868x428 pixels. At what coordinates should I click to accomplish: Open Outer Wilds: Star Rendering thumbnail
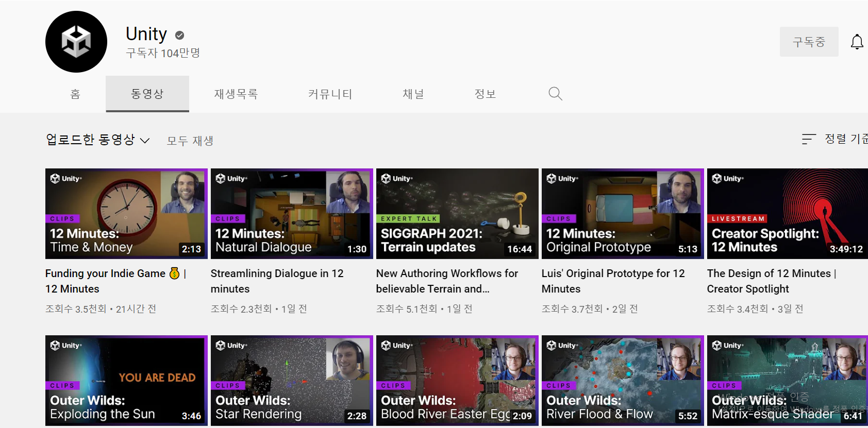[x=292, y=381]
